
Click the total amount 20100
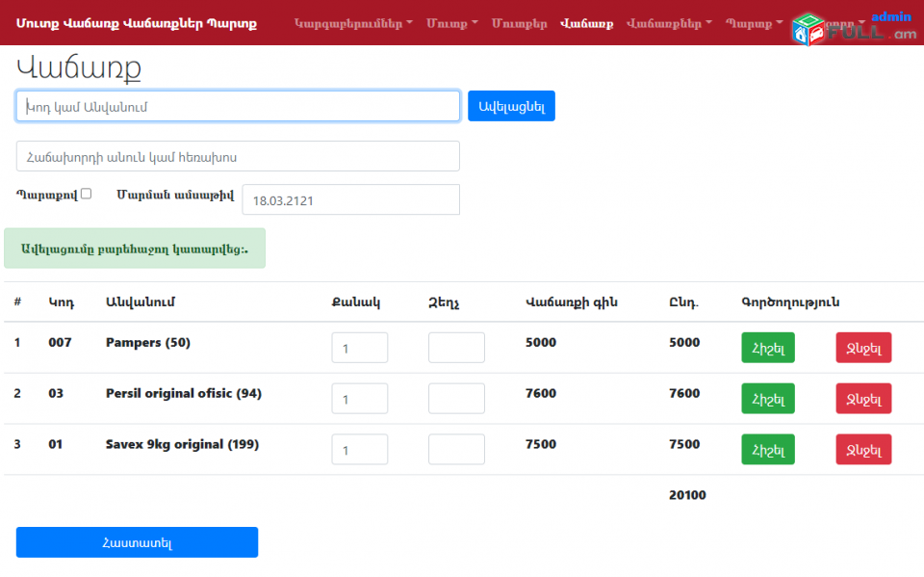pyautogui.click(x=687, y=495)
